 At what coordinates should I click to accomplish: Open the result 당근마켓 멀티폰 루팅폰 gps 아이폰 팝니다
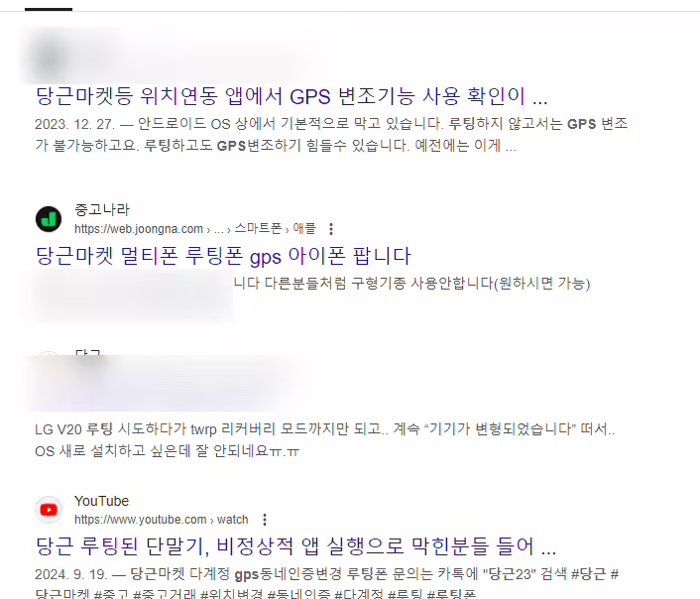tap(223, 256)
